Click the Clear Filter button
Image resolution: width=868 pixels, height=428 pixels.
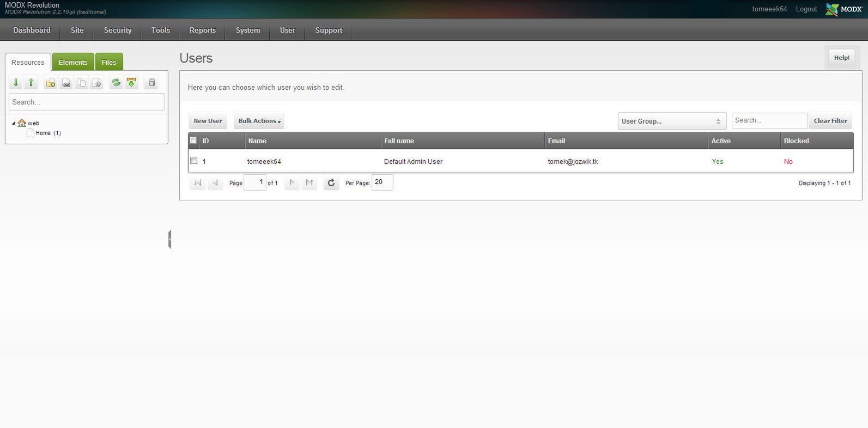(x=830, y=121)
